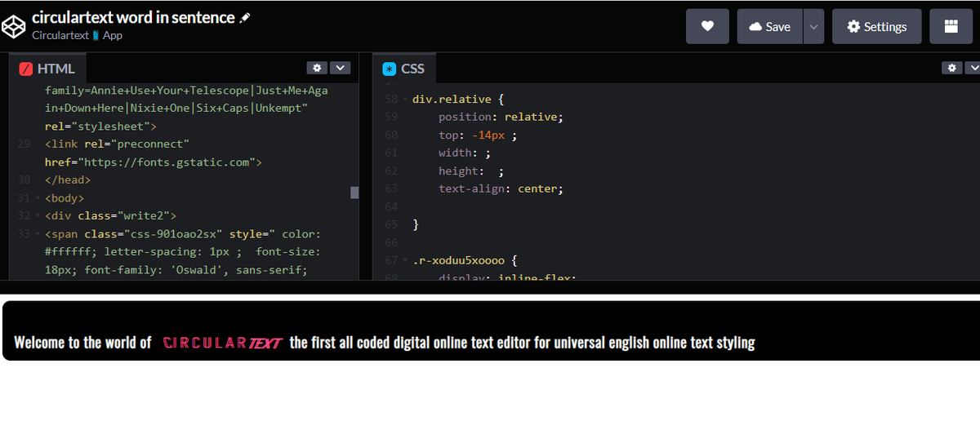Viewport: 980px width, 430px height.
Task: Open the Save options dropdown arrow
Action: point(813,26)
